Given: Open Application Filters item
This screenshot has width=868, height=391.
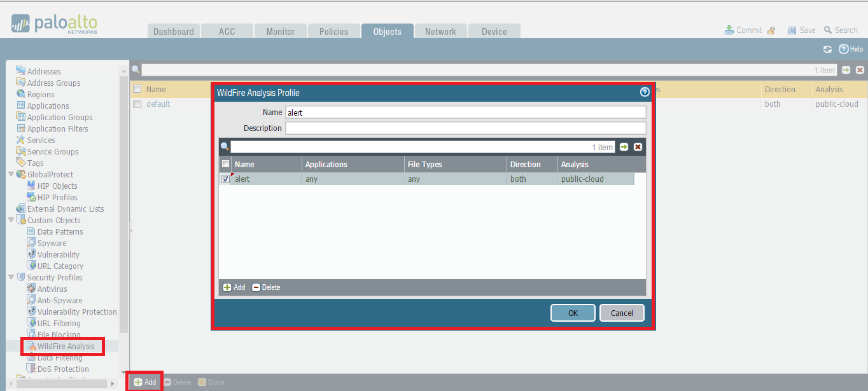Looking at the screenshot, I should coord(57,128).
